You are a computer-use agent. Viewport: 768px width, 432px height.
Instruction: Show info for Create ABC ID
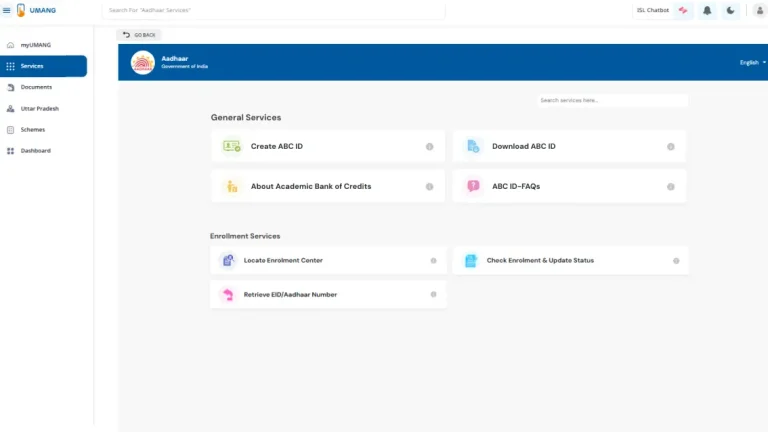[x=430, y=146]
